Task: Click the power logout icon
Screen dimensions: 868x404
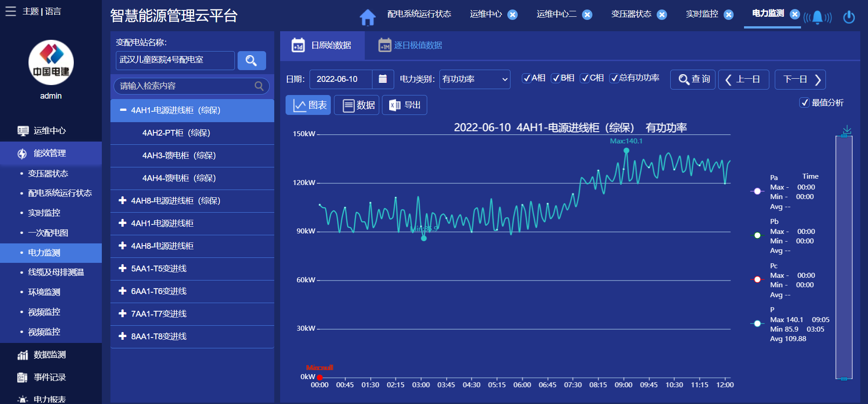Action: point(849,17)
